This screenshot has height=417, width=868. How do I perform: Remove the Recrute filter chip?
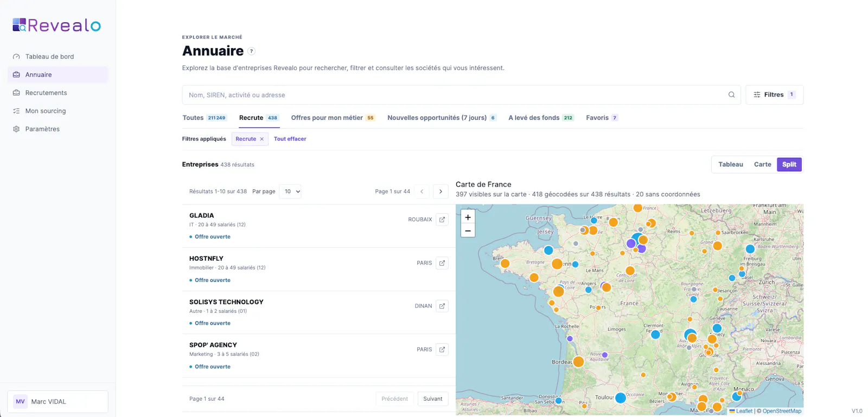261,139
